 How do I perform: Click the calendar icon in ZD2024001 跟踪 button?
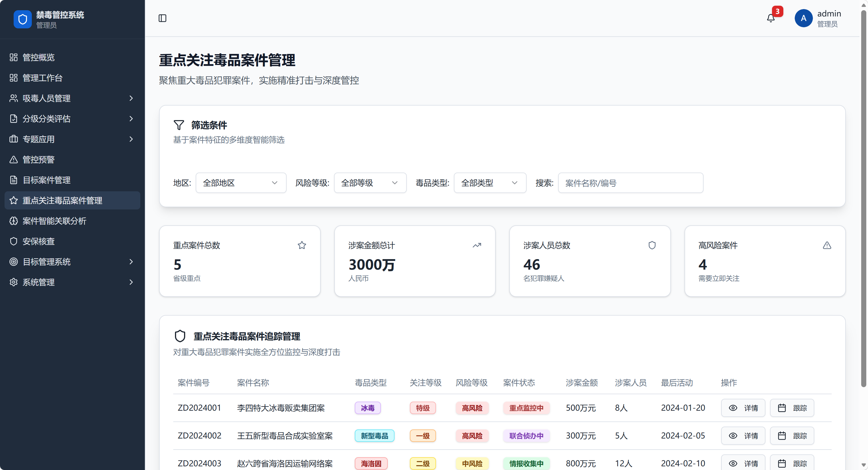(782, 408)
